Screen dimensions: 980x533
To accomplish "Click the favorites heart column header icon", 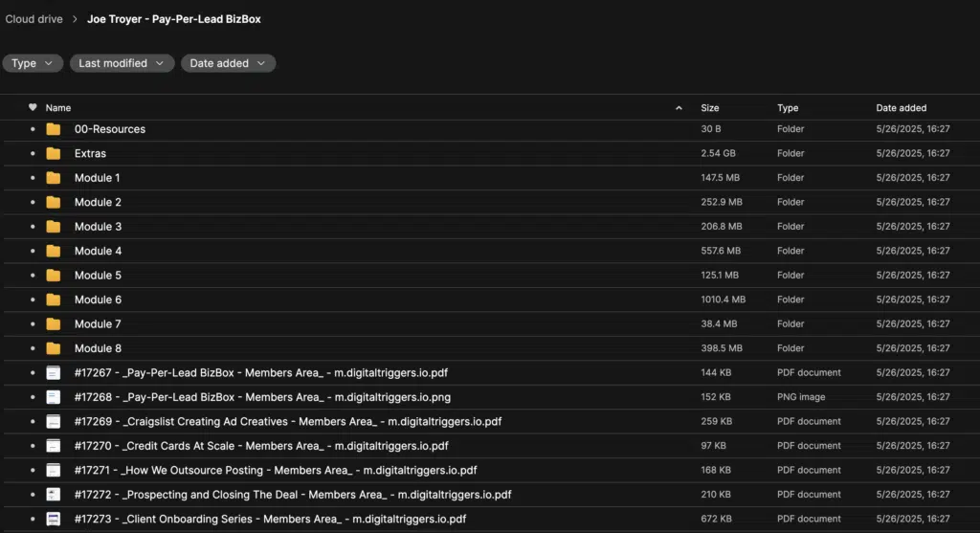I will (x=33, y=107).
